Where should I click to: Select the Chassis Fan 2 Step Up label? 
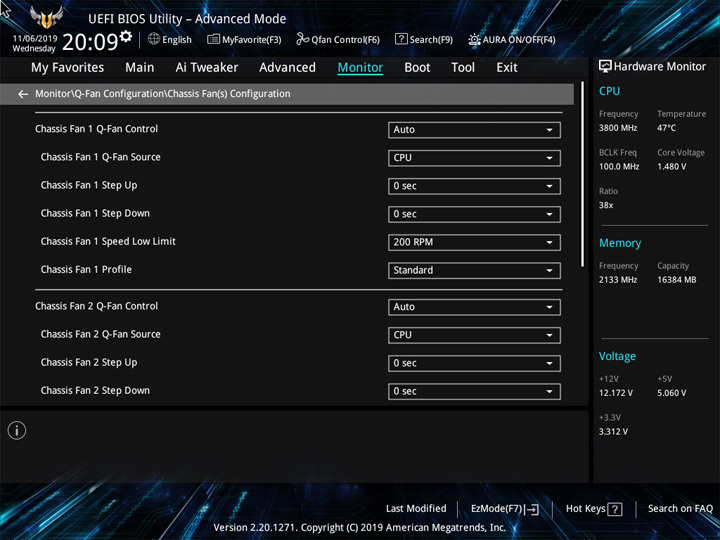(89, 363)
